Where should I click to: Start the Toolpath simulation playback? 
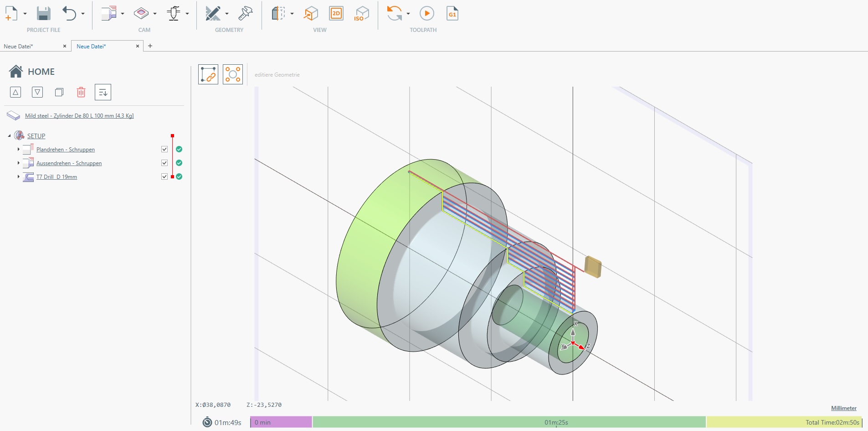pos(426,13)
